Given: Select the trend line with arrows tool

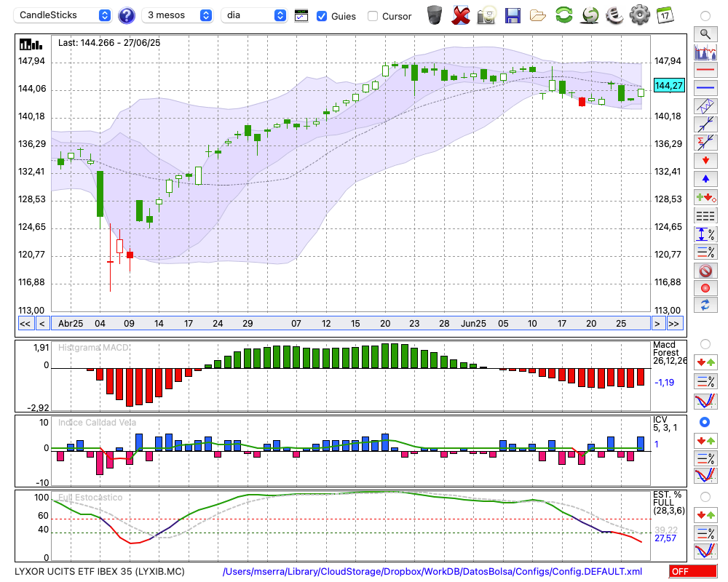Looking at the screenshot, I should [705, 124].
